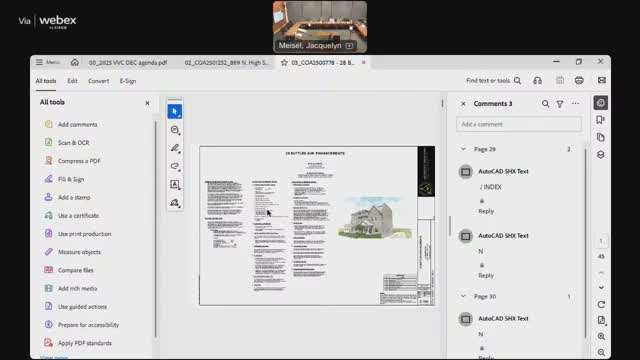Open Prepare for accessibility tool
The height and width of the screenshot is (360, 640).
[x=88, y=325]
